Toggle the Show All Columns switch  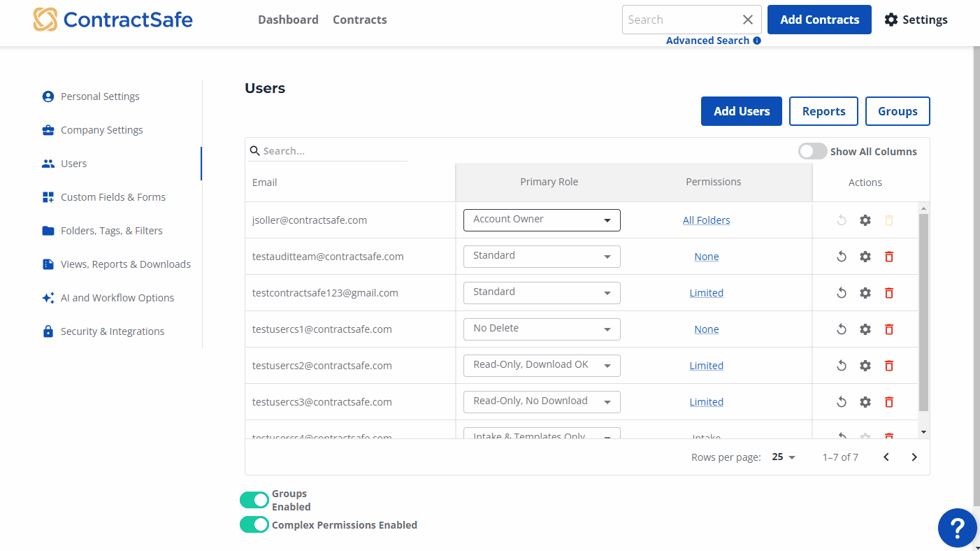(x=812, y=152)
